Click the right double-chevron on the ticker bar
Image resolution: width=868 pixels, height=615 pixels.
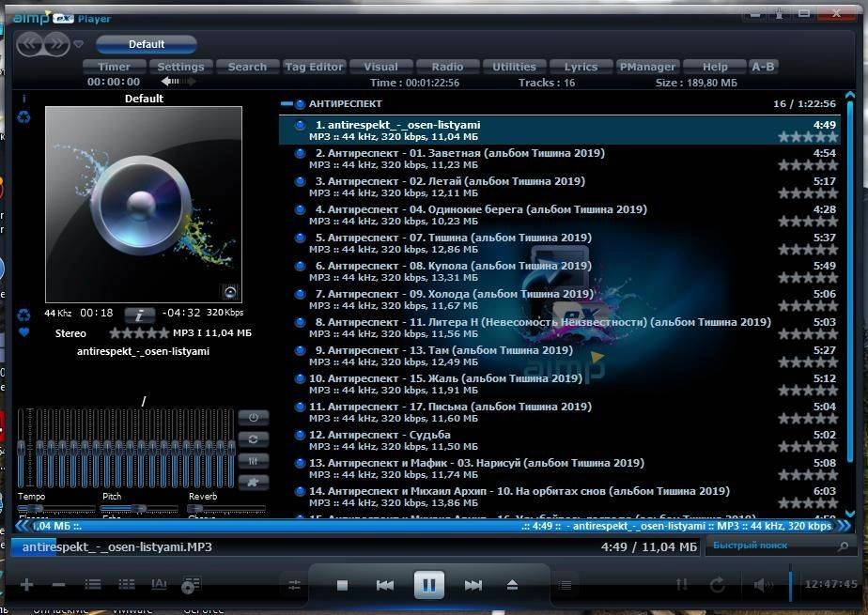[845, 526]
